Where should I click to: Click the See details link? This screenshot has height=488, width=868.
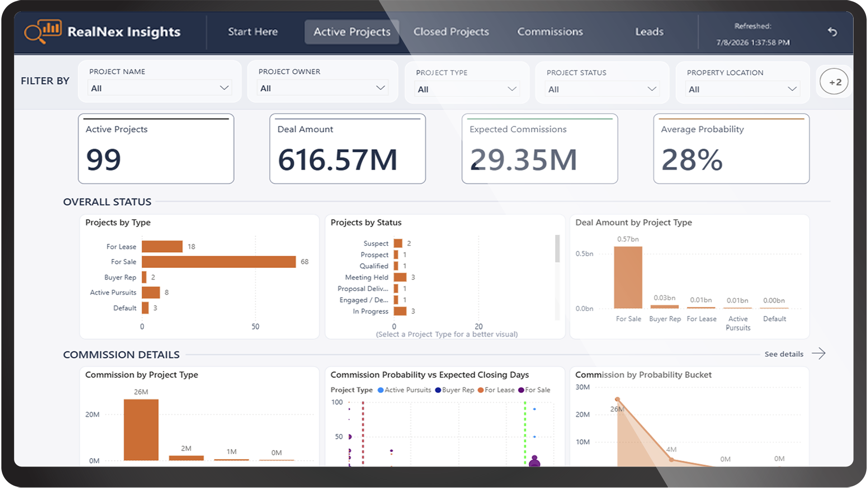coord(784,354)
